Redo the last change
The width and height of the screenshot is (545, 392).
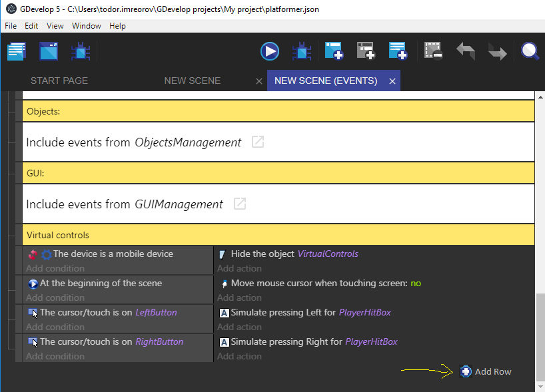click(x=496, y=51)
